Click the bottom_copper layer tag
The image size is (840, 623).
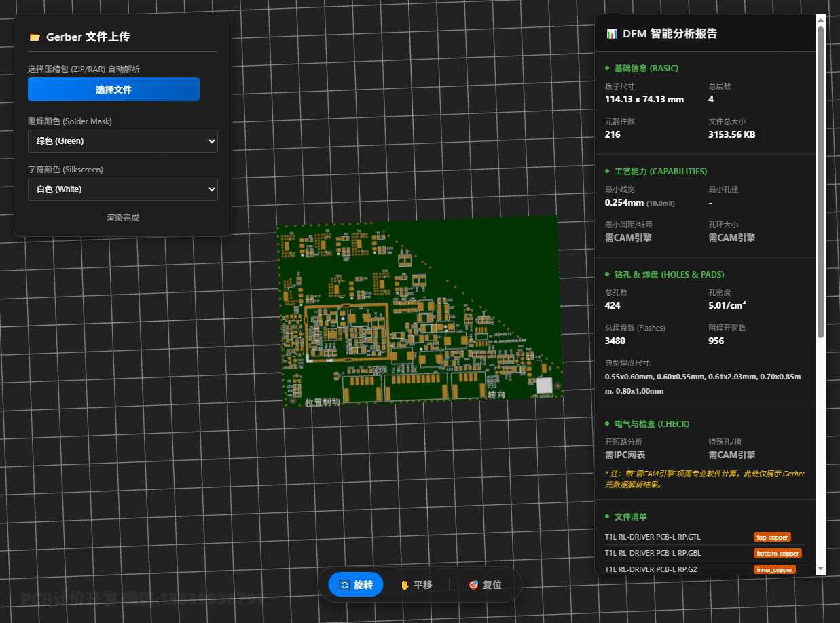[778, 553]
